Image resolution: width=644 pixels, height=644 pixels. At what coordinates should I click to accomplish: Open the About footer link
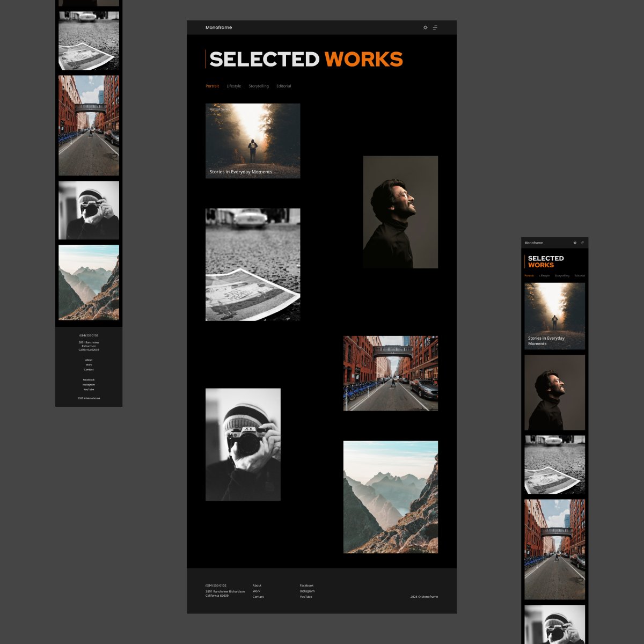click(x=257, y=586)
